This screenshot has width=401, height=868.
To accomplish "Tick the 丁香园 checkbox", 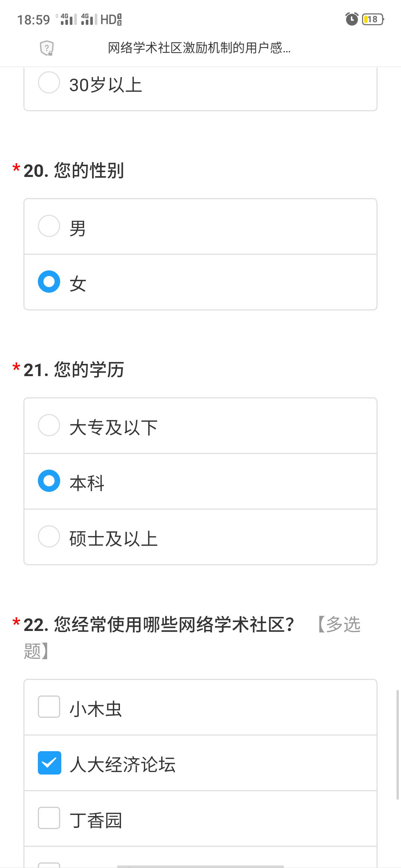I will pyautogui.click(x=49, y=818).
